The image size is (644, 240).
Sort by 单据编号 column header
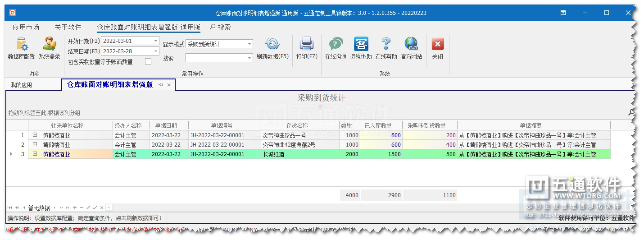(224, 125)
